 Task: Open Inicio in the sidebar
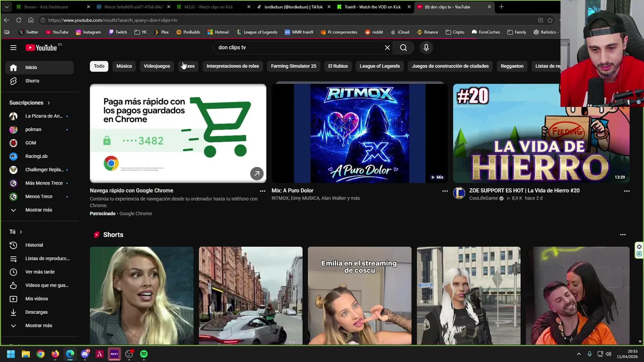(39, 67)
